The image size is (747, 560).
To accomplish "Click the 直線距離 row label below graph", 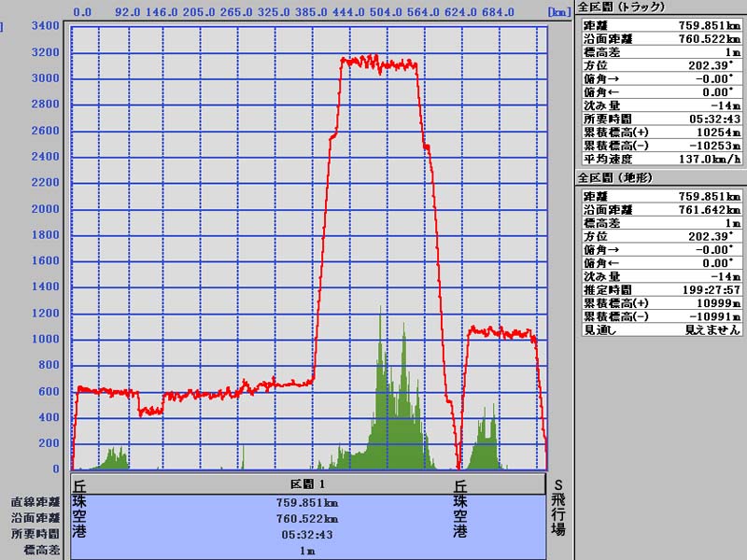I will 35,502.
